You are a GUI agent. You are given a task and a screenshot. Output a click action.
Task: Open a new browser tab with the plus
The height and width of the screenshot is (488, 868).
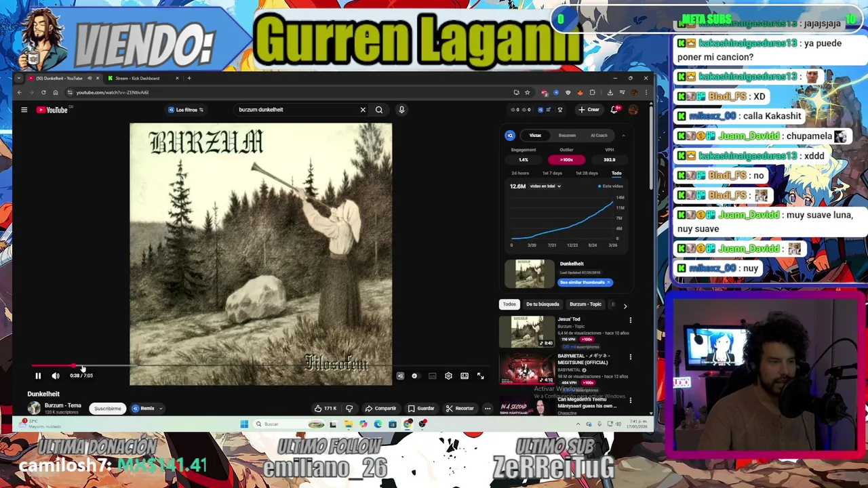[189, 78]
